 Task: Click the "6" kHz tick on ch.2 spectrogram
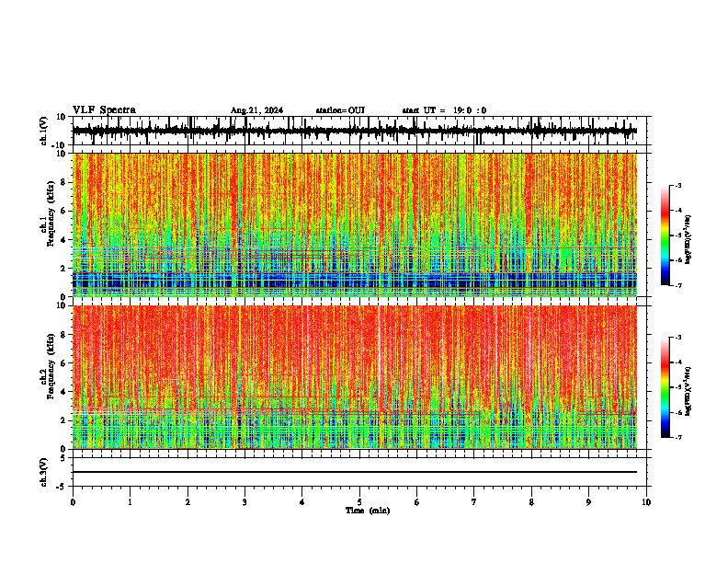63,362
